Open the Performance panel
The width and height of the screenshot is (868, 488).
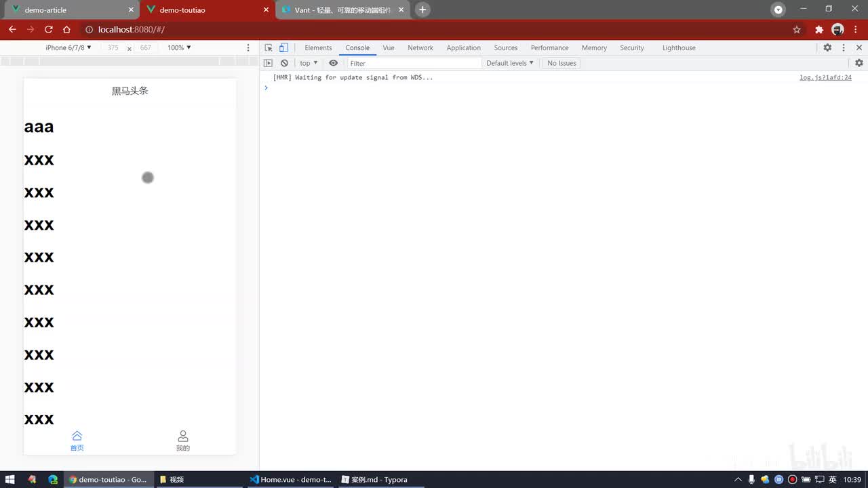pyautogui.click(x=550, y=47)
